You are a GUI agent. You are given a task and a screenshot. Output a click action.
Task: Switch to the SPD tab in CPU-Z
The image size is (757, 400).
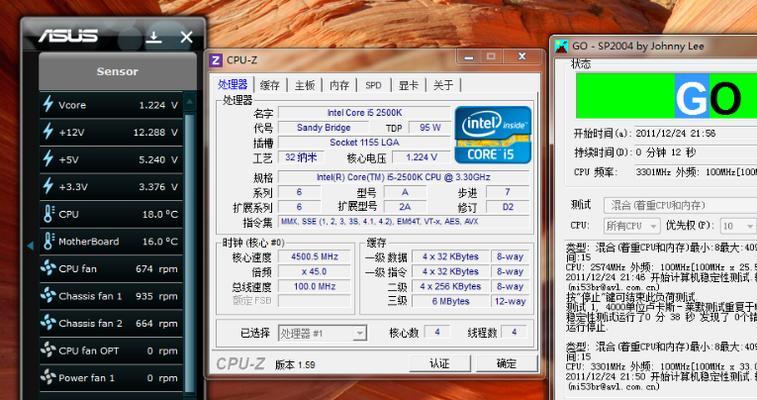[x=373, y=85]
